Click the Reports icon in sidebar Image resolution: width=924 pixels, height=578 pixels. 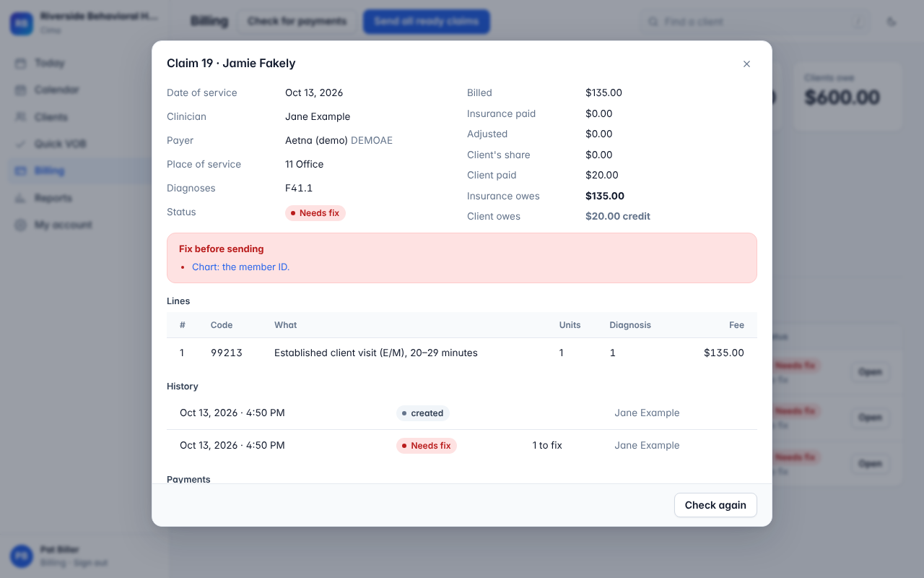click(x=21, y=198)
